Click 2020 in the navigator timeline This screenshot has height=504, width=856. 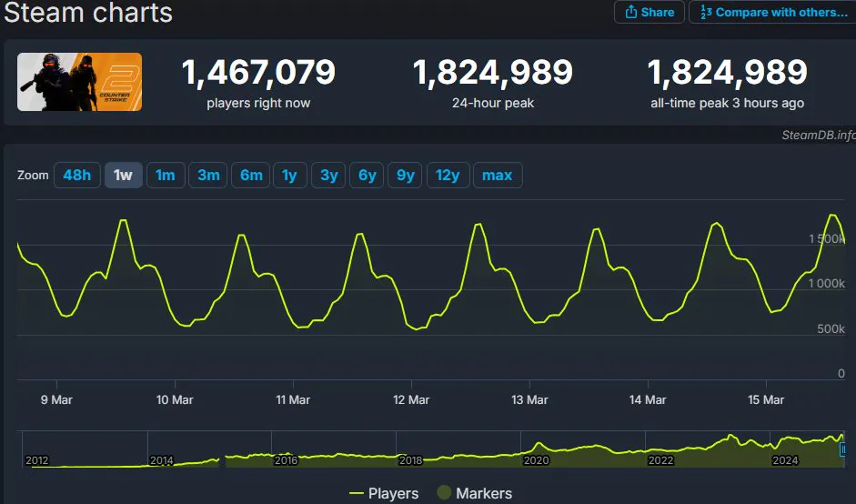click(536, 460)
